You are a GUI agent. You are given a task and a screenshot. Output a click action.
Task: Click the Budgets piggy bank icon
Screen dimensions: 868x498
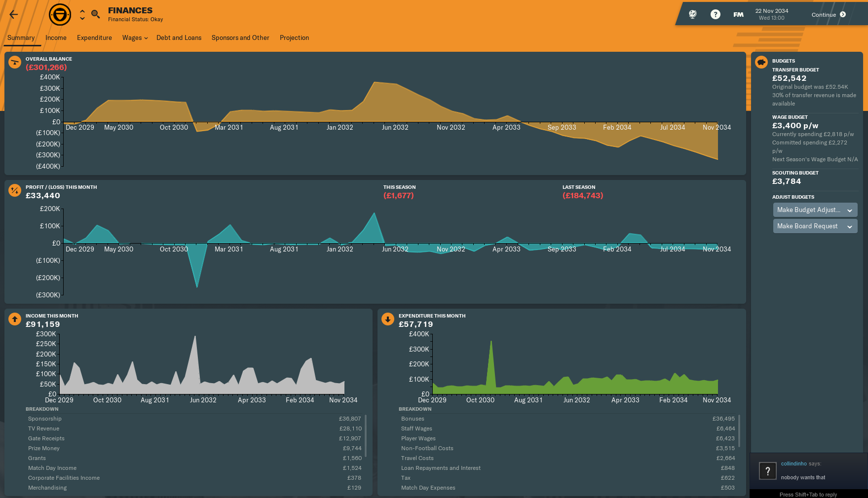761,62
